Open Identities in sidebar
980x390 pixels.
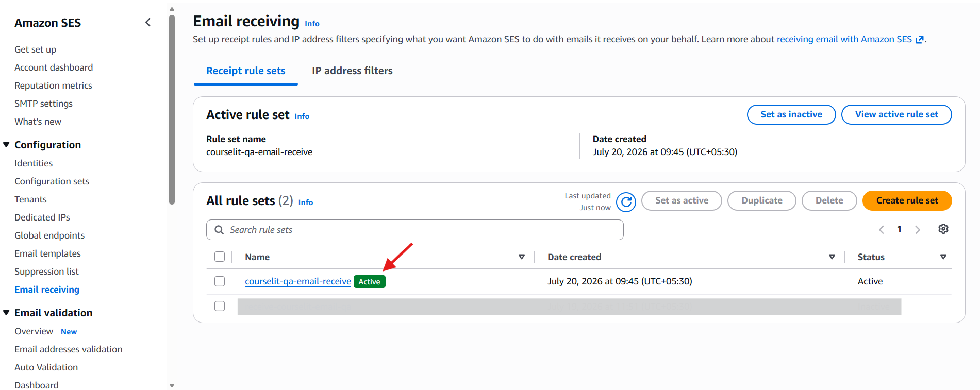[34, 163]
